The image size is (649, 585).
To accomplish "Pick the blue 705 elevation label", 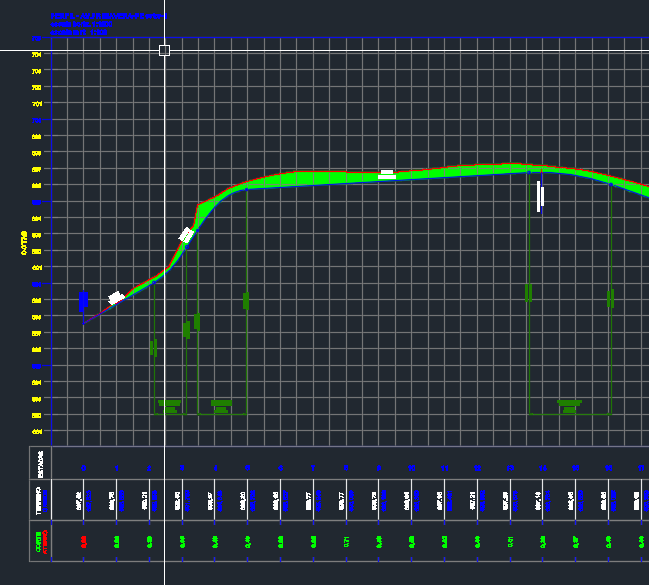I will coord(36,38).
